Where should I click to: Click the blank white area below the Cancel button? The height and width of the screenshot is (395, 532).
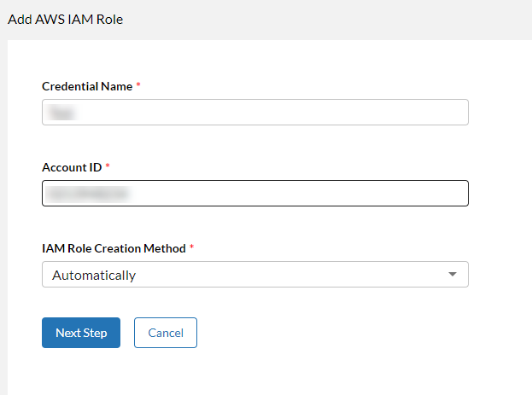coord(256,371)
